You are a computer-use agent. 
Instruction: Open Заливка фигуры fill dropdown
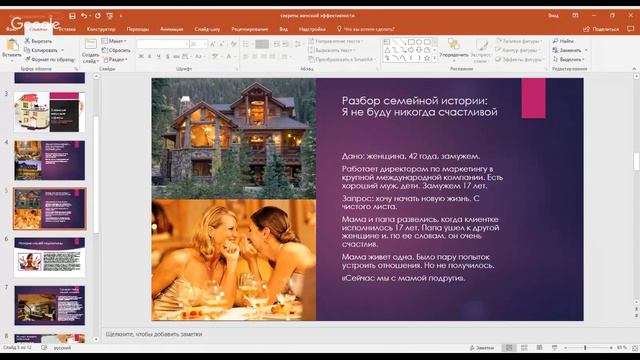(519, 41)
